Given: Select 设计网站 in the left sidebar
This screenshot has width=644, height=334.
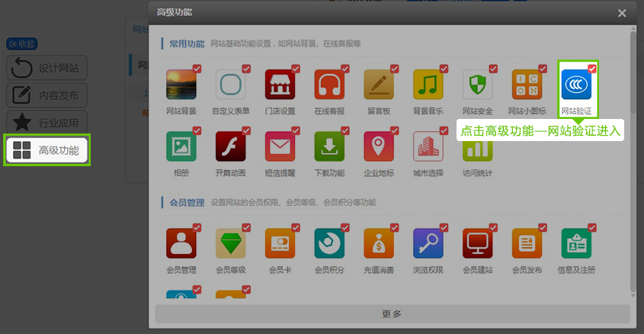Looking at the screenshot, I should pyautogui.click(x=46, y=68).
